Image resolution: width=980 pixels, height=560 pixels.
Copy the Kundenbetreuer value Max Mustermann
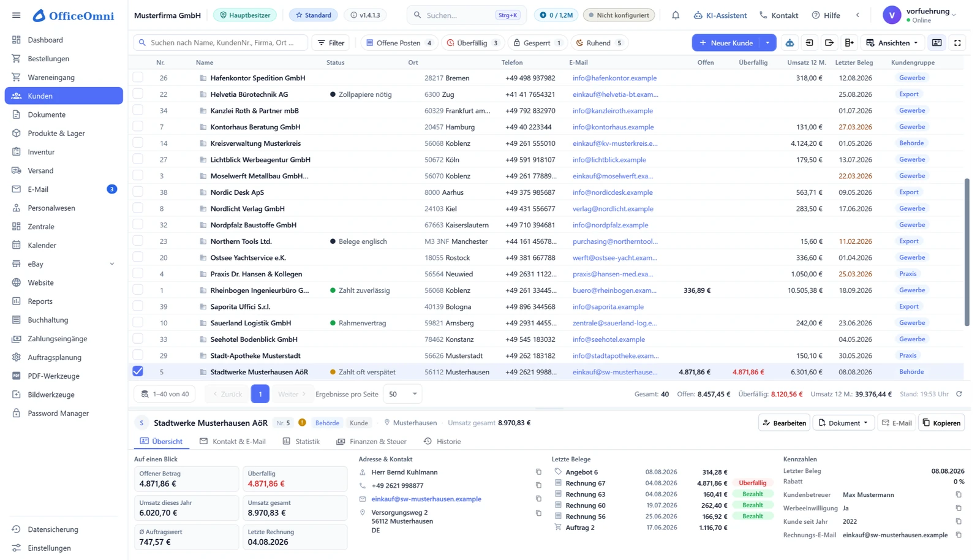[959, 494]
